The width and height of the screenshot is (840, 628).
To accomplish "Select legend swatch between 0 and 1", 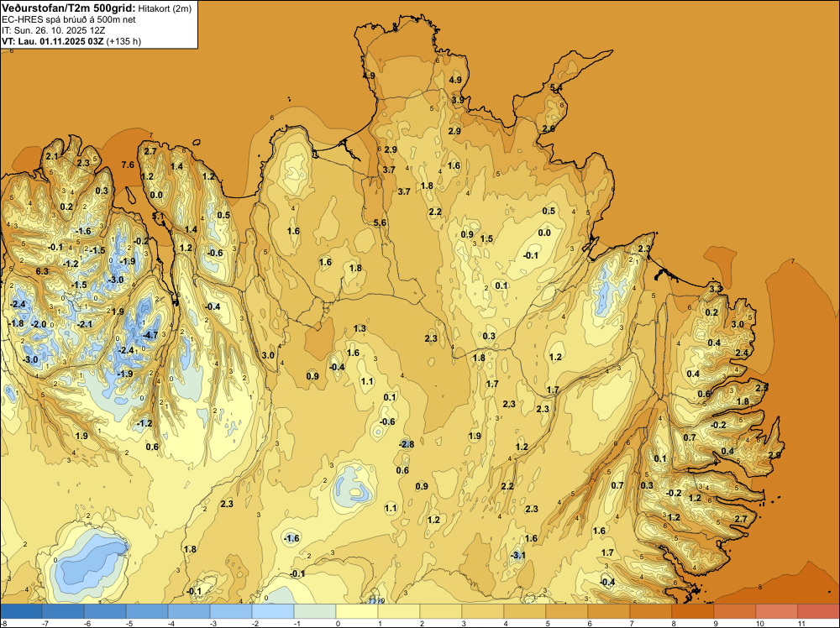I will [x=357, y=611].
